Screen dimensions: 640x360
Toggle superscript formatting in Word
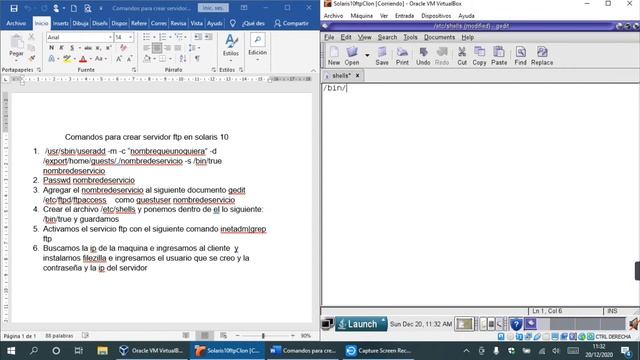coord(109,48)
